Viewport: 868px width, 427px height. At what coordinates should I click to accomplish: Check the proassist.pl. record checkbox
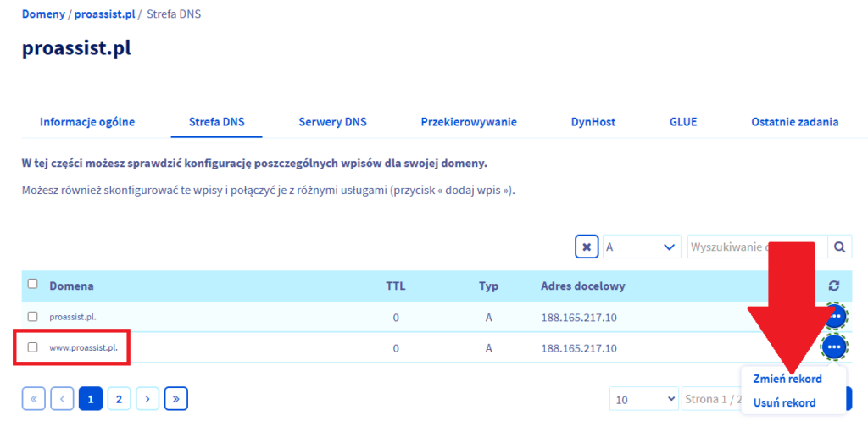(33, 316)
